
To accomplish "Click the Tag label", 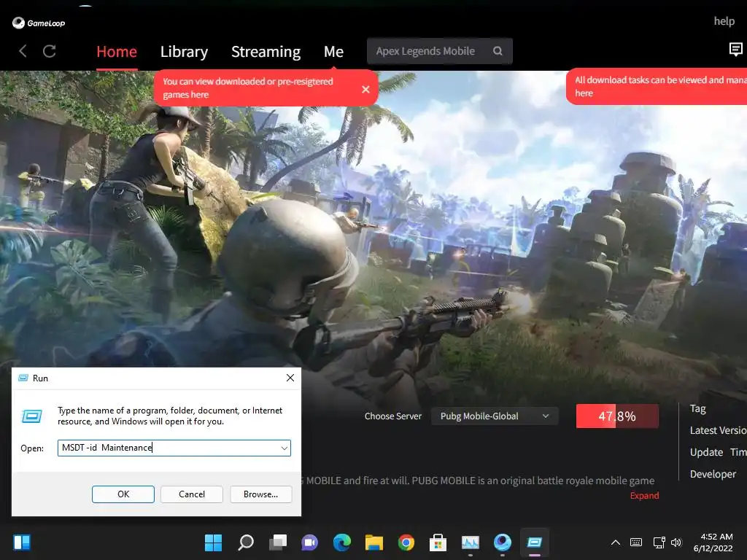I will (697, 408).
